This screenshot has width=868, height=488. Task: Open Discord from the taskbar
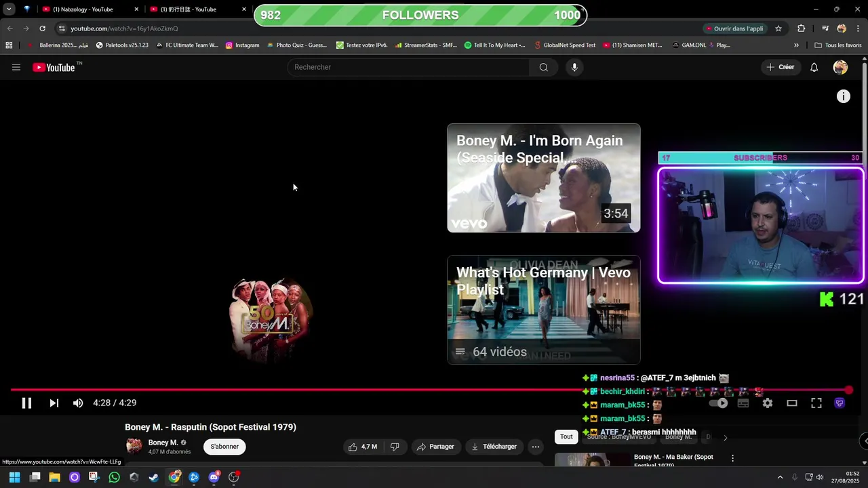214,477
